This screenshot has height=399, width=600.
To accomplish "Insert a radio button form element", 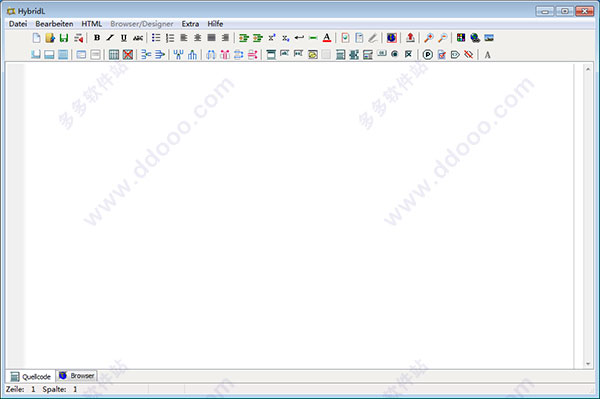I will tap(395, 54).
